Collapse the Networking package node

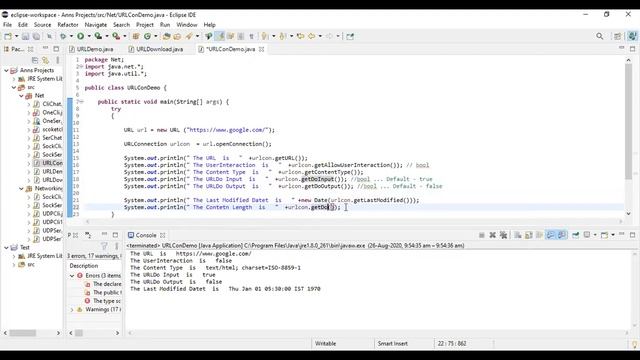[21, 189]
